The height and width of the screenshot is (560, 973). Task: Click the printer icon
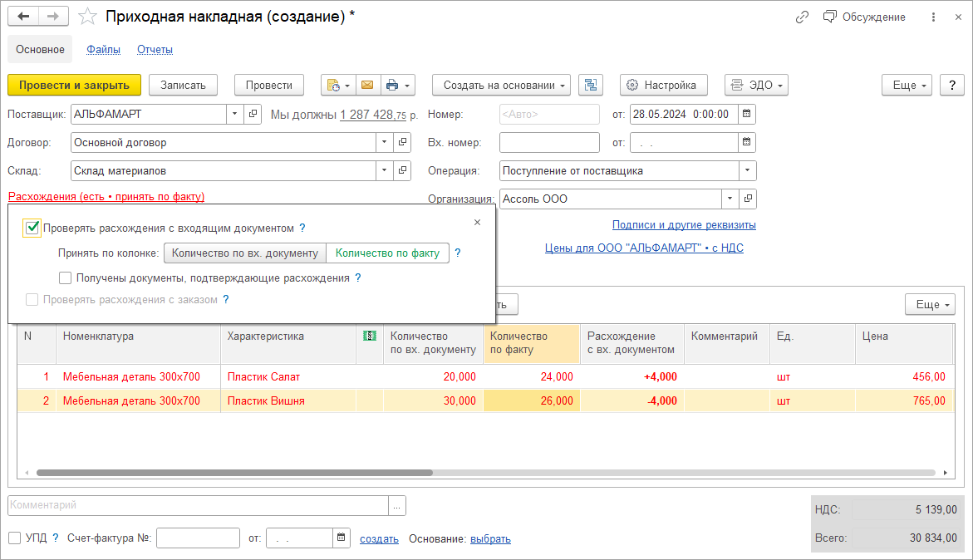point(392,85)
